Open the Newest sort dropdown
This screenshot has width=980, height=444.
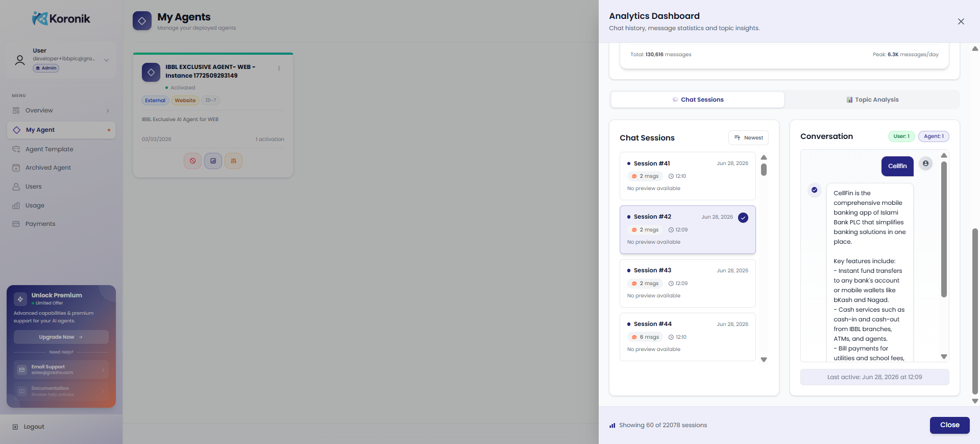tap(748, 138)
